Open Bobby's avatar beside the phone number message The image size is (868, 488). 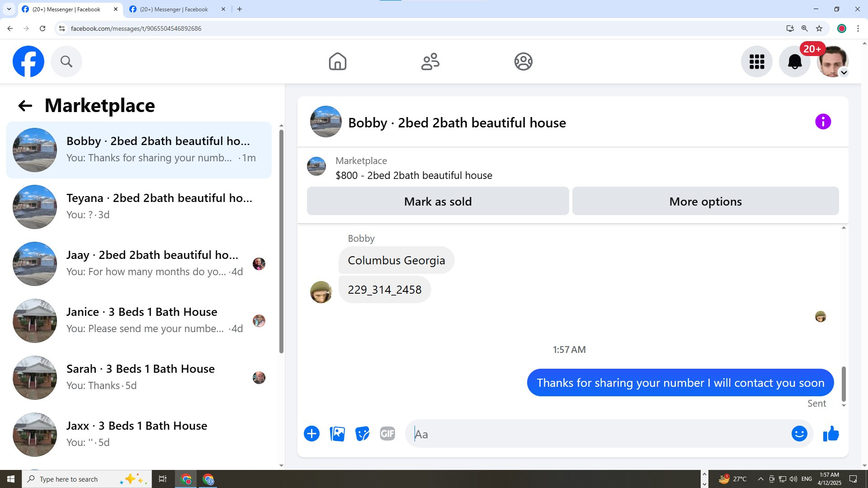[x=321, y=292]
